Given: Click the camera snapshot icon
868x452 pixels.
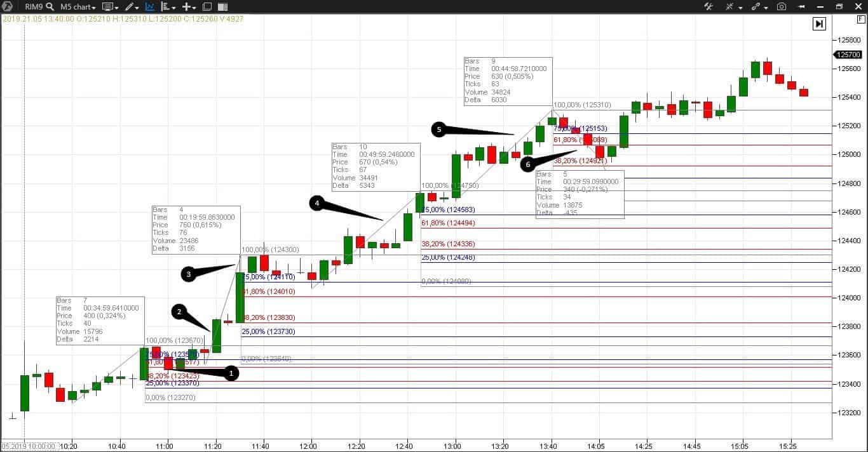Looking at the screenshot, I should pyautogui.click(x=782, y=7).
